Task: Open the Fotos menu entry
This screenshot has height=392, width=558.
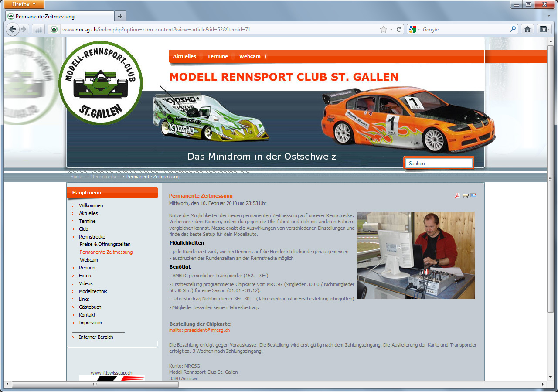Action: point(86,276)
